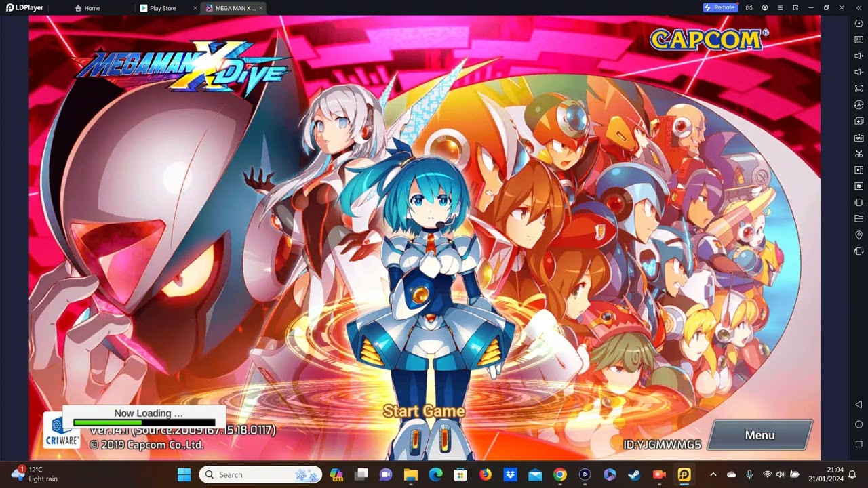The image size is (868, 488).
Task: Open multi-instance manager icon
Action: 859,121
